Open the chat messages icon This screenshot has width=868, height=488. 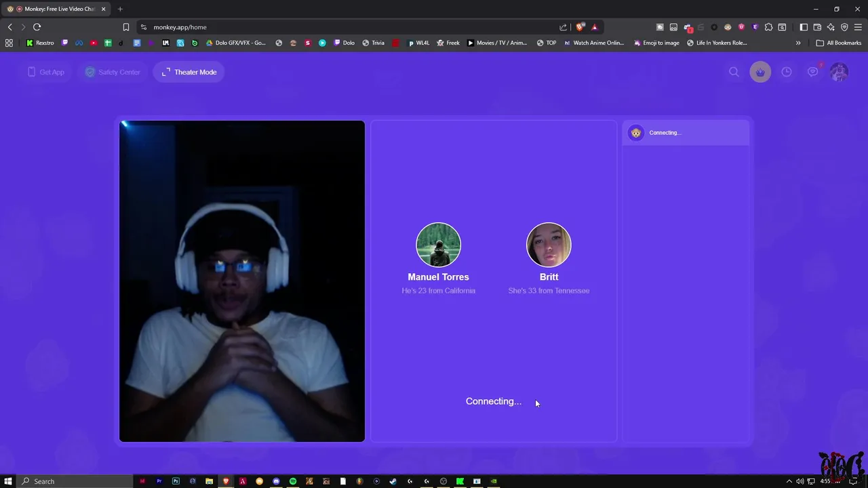(812, 72)
